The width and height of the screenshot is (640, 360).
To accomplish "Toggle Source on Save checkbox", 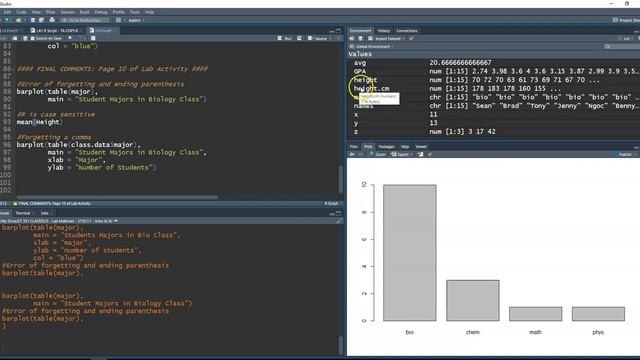I will (33, 38).
